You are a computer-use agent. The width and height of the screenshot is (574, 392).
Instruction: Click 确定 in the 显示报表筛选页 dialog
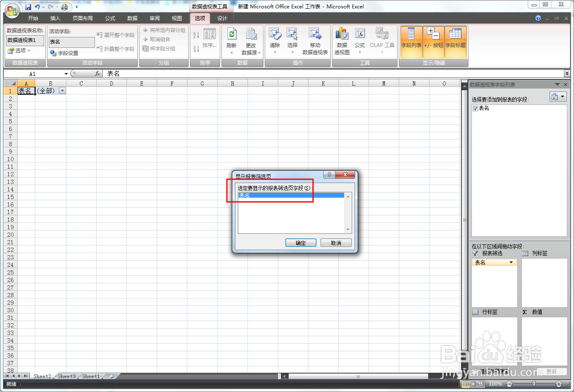click(301, 243)
